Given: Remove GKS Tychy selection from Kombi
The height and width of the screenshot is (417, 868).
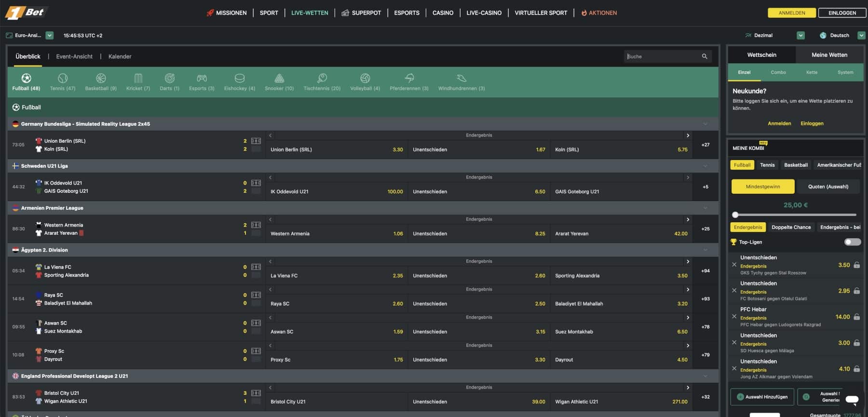Looking at the screenshot, I should point(734,265).
